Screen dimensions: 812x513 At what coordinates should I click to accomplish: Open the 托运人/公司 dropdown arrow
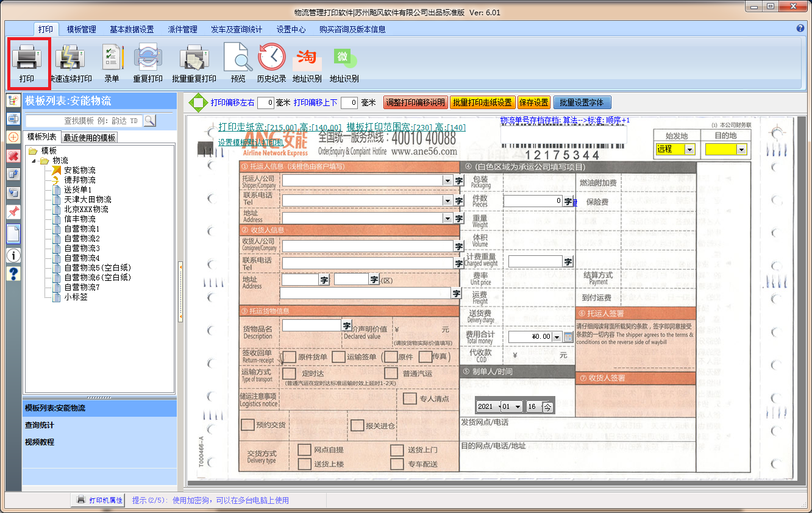click(447, 180)
